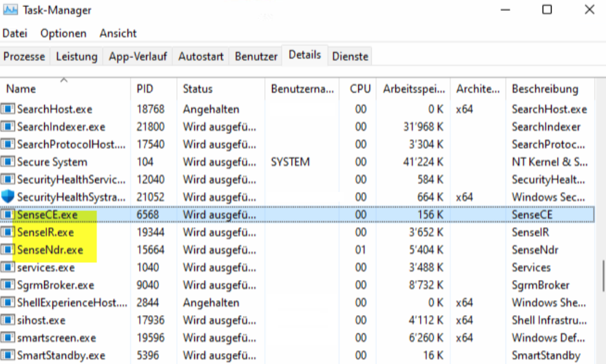Maximize the Task-Manager window
Viewport: 606px width, 364px height.
(x=547, y=9)
